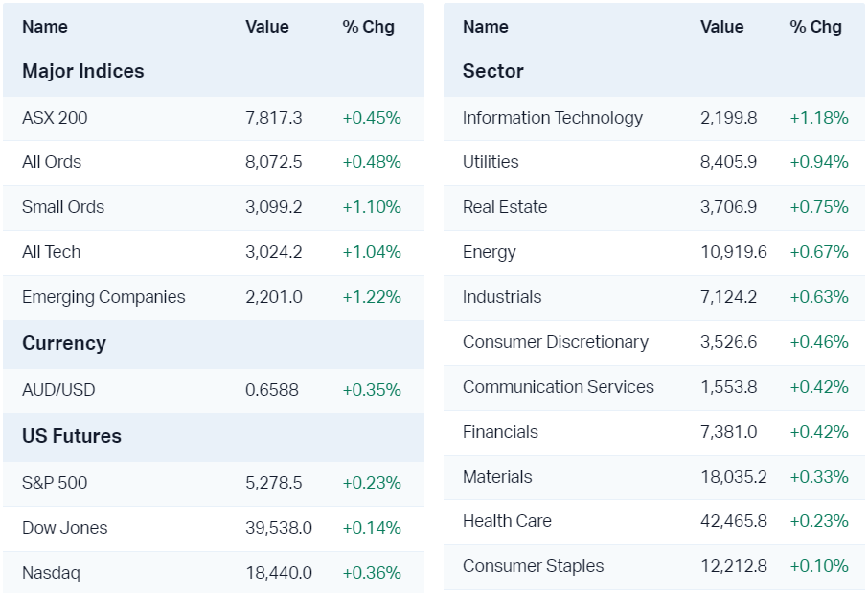
Task: Open the All Ords index row
Action: (x=52, y=162)
